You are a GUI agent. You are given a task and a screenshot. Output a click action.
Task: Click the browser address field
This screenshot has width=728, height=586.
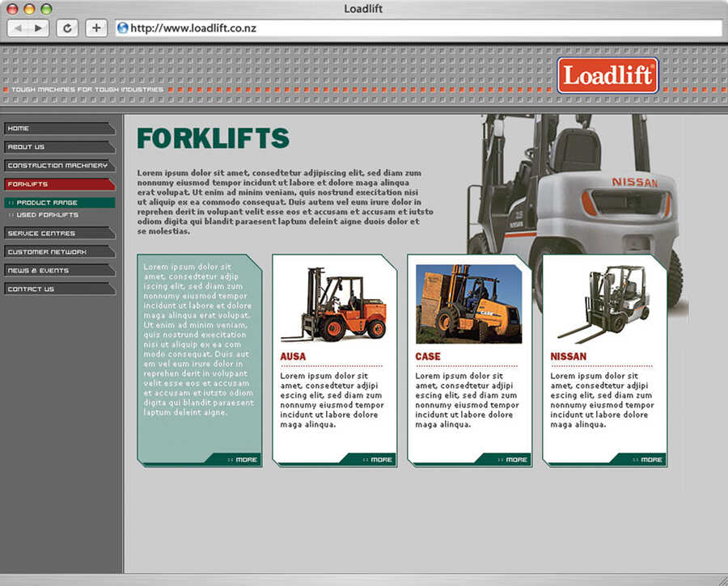click(419, 28)
